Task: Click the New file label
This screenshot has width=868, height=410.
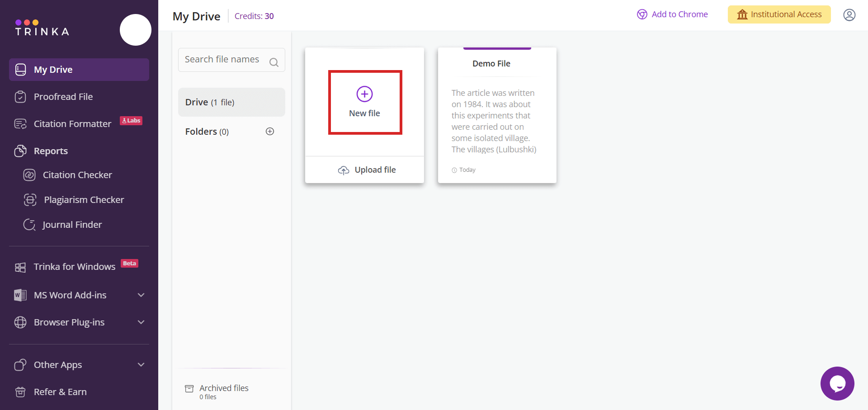Action: click(x=364, y=113)
